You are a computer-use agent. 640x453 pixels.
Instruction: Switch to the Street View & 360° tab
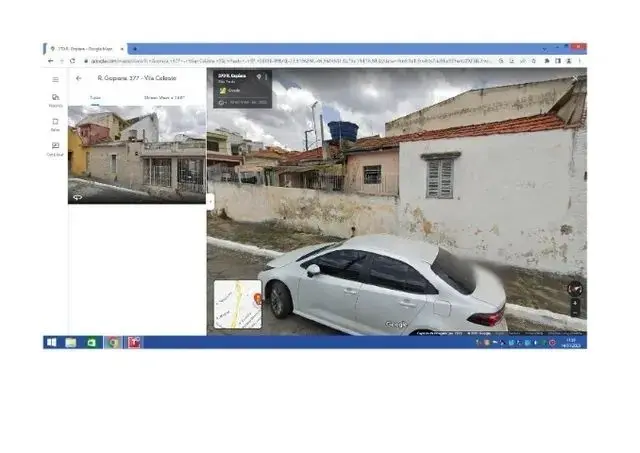(164, 98)
